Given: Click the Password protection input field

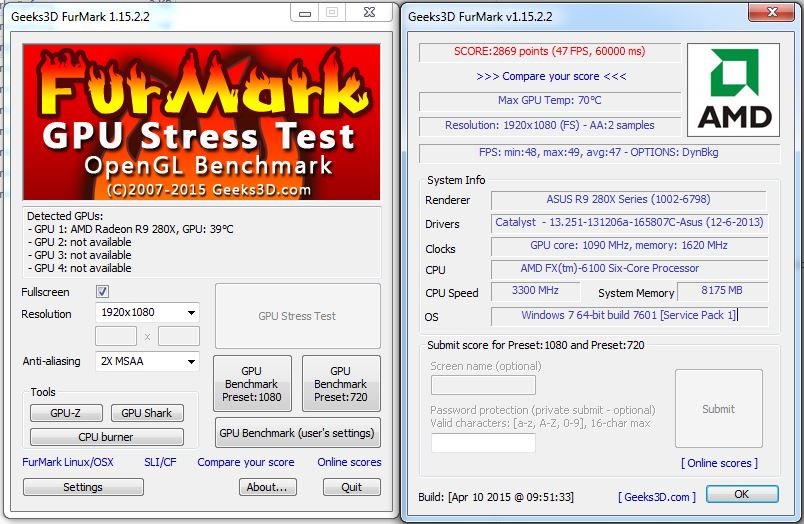Looking at the screenshot, I should [x=484, y=443].
